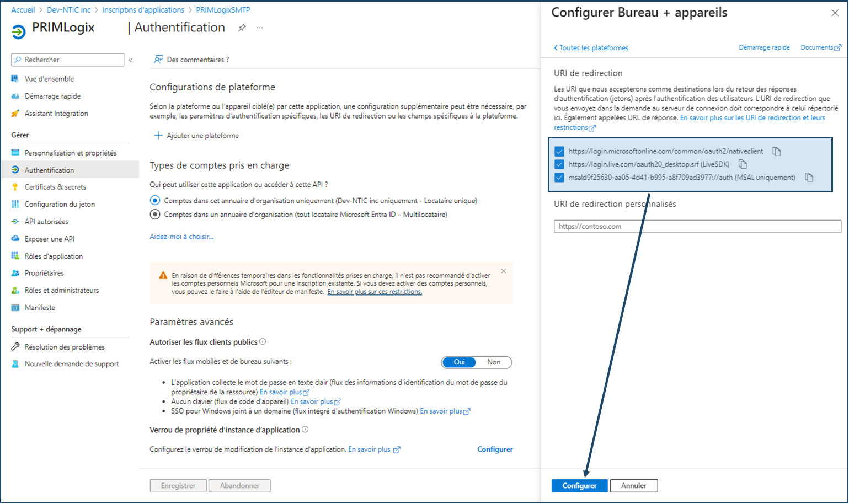The height and width of the screenshot is (504, 849).
Task: Copy the LiveSDK desktop redirect URI
Action: point(743,164)
